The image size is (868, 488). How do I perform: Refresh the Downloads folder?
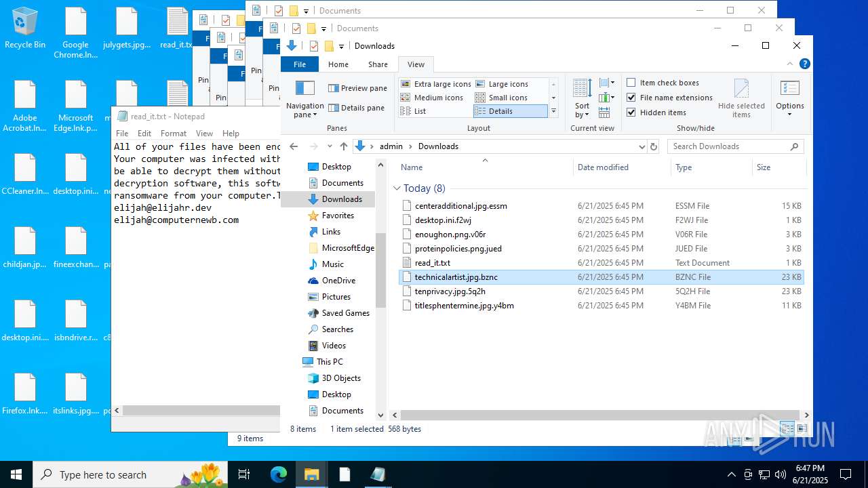[x=654, y=146]
